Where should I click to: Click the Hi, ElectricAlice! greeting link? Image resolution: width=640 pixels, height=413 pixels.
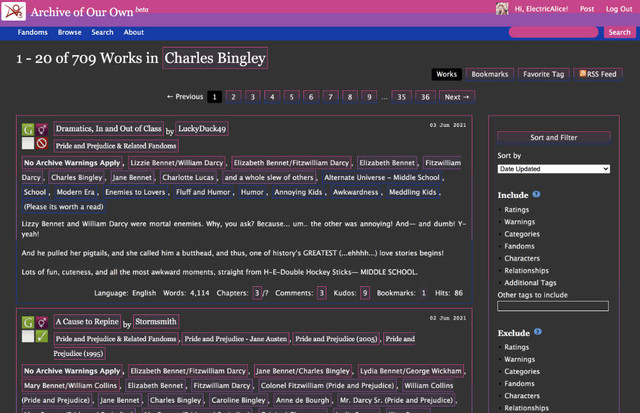tap(541, 9)
